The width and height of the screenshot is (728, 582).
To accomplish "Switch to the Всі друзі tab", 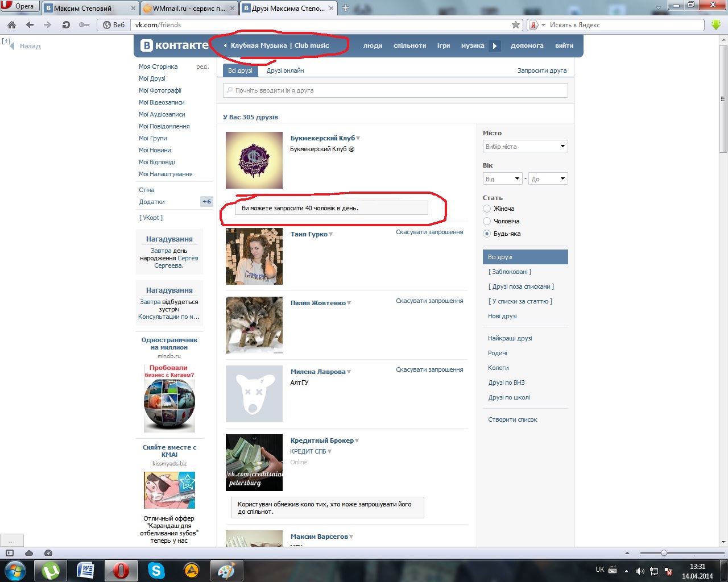I will 240,70.
